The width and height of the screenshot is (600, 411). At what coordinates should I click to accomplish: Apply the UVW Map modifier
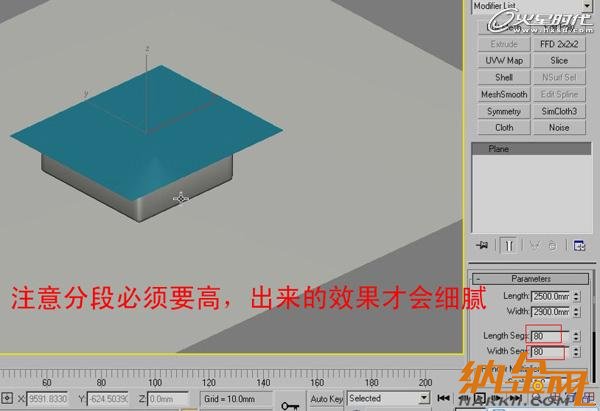pyautogui.click(x=504, y=60)
